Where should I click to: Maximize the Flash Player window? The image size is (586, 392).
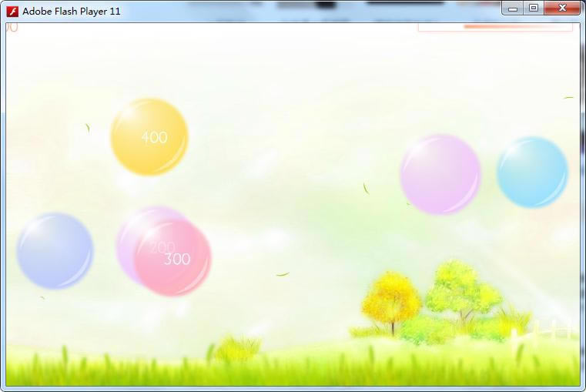pos(533,8)
